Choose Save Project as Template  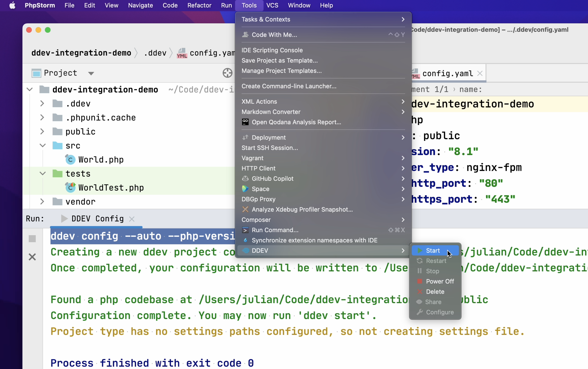(323, 60)
